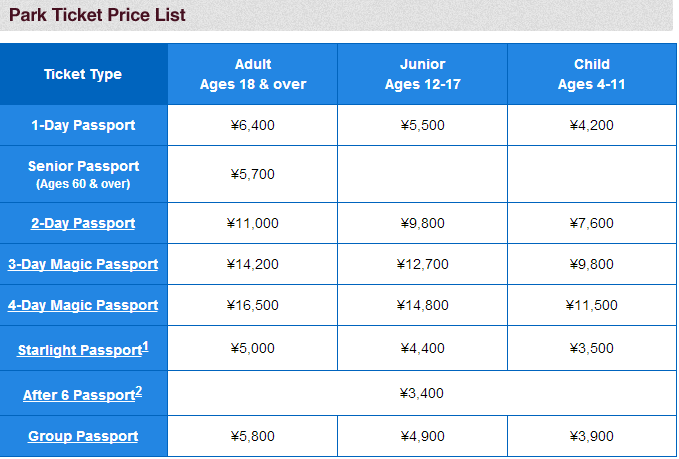Click footnote 1 superscript on Starlight Passport
Screen dimensions: 679x459
pyautogui.click(x=145, y=346)
